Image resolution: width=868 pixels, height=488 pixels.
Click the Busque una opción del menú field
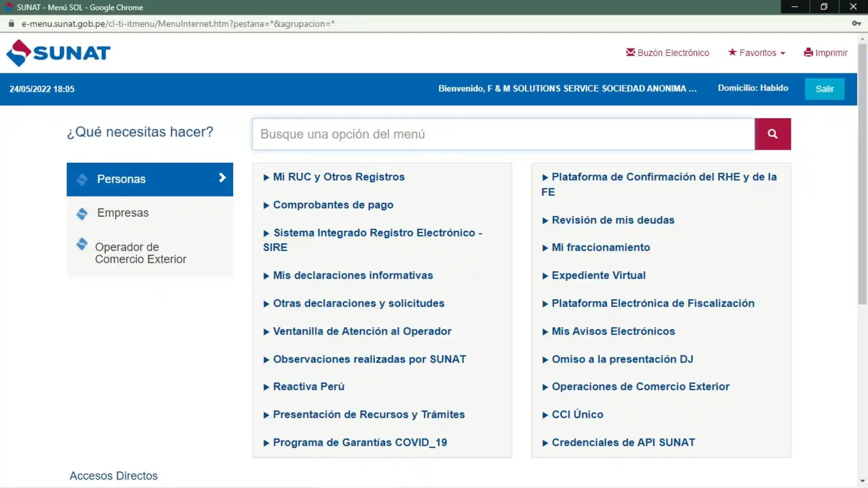pyautogui.click(x=503, y=134)
